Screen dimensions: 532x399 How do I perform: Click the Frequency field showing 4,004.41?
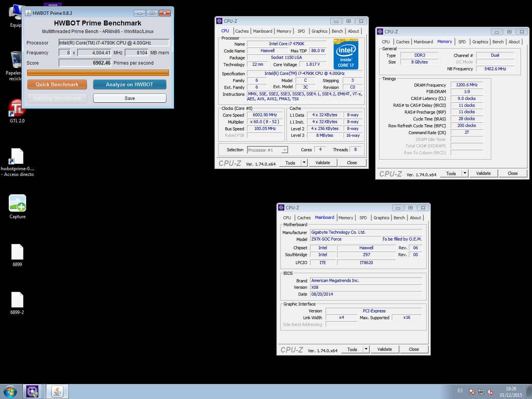click(95, 52)
